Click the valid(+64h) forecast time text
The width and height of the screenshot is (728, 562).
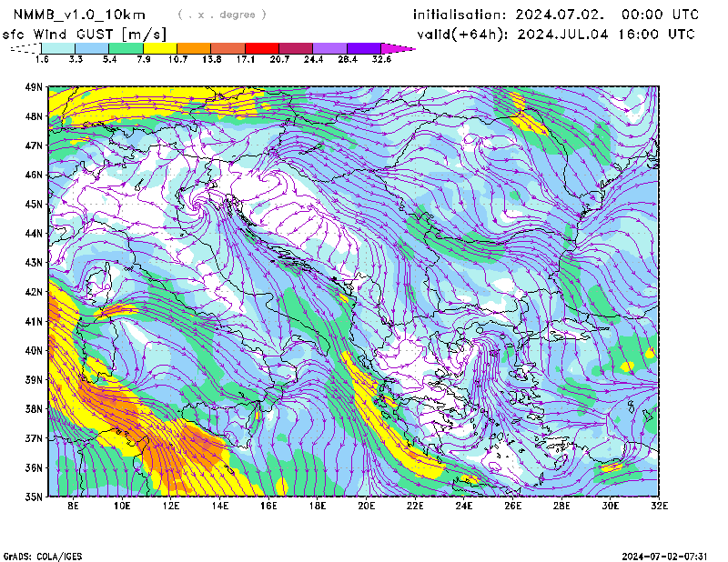(556, 34)
